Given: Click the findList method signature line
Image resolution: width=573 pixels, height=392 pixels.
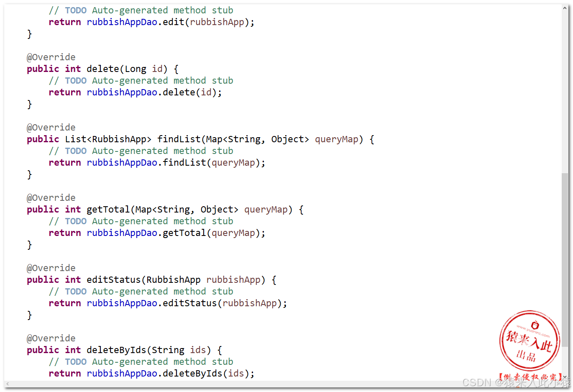Looking at the screenshot, I should [201, 139].
